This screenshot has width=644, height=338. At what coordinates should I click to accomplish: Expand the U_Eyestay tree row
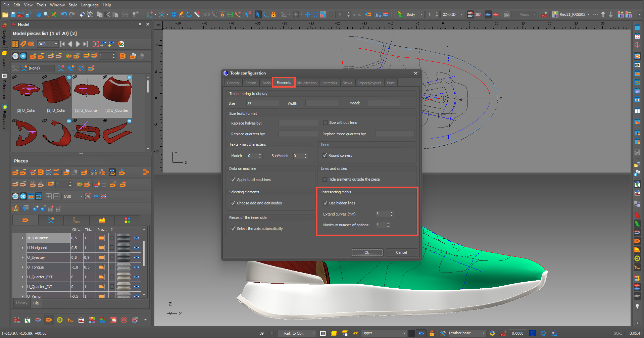[x=23, y=257]
